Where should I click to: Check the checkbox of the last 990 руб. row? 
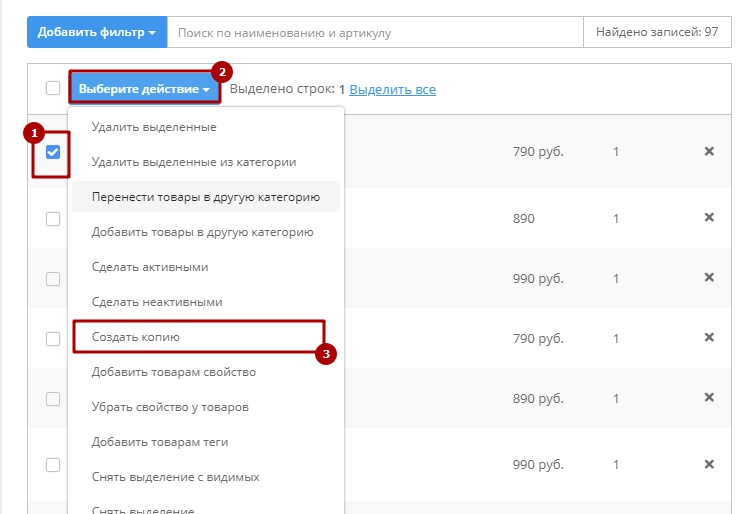point(53,465)
